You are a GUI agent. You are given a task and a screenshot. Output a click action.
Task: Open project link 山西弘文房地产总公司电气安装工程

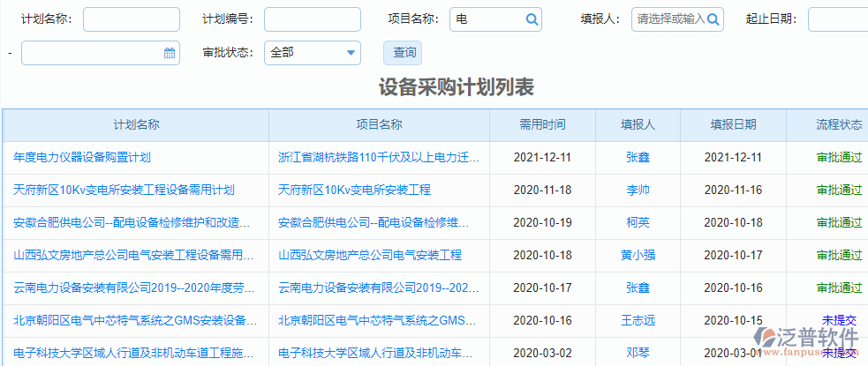click(x=370, y=256)
